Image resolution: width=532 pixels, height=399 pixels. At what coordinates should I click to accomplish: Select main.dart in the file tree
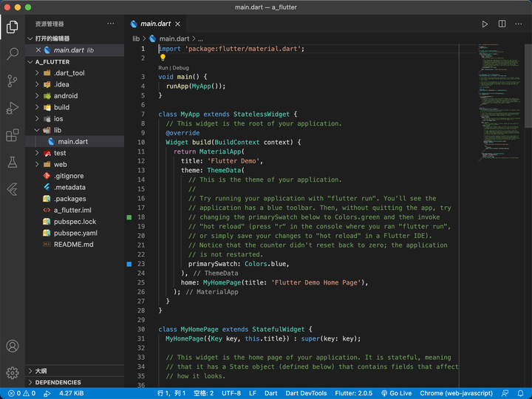click(x=75, y=141)
